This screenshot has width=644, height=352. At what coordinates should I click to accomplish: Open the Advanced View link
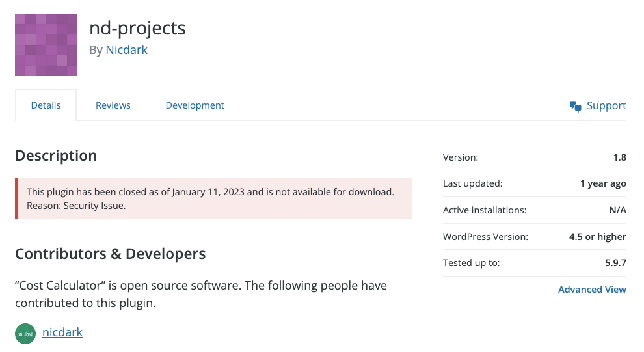pos(592,290)
